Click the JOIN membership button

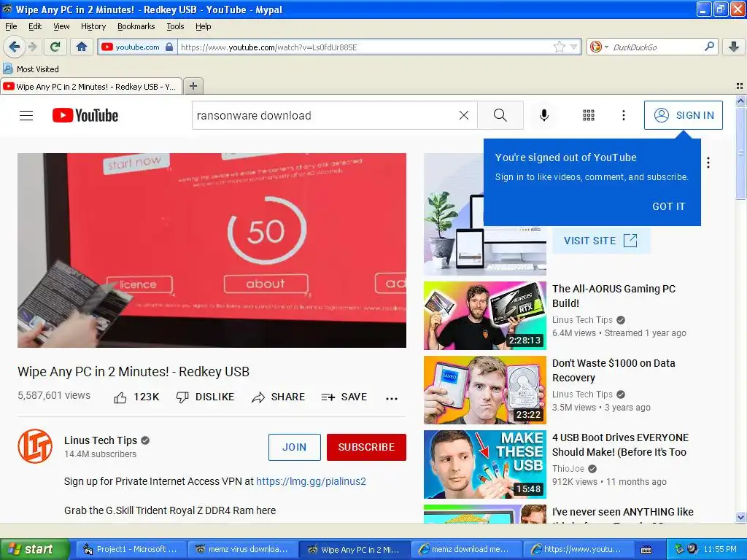(x=295, y=447)
